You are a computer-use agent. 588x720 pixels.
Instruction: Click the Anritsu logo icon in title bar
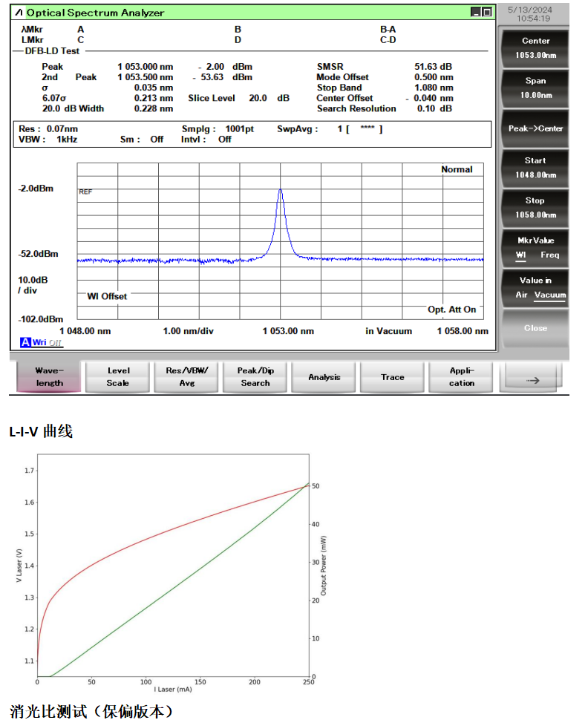click(x=19, y=13)
